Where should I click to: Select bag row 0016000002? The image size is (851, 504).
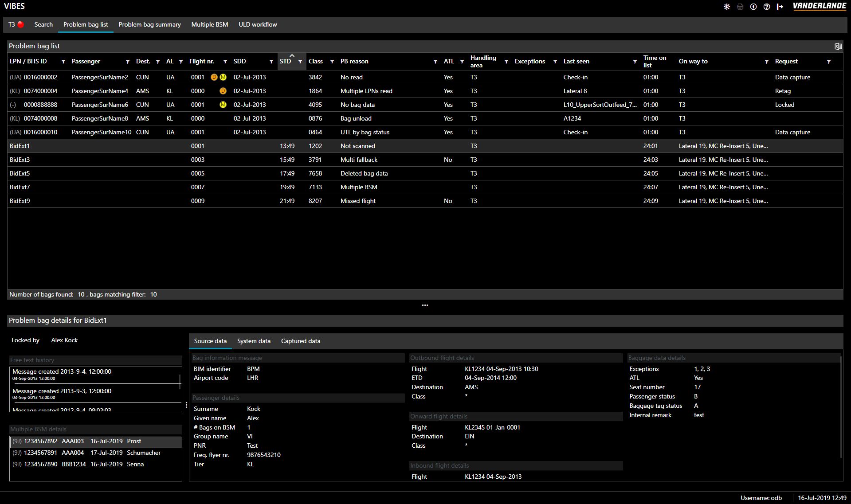click(x=425, y=77)
